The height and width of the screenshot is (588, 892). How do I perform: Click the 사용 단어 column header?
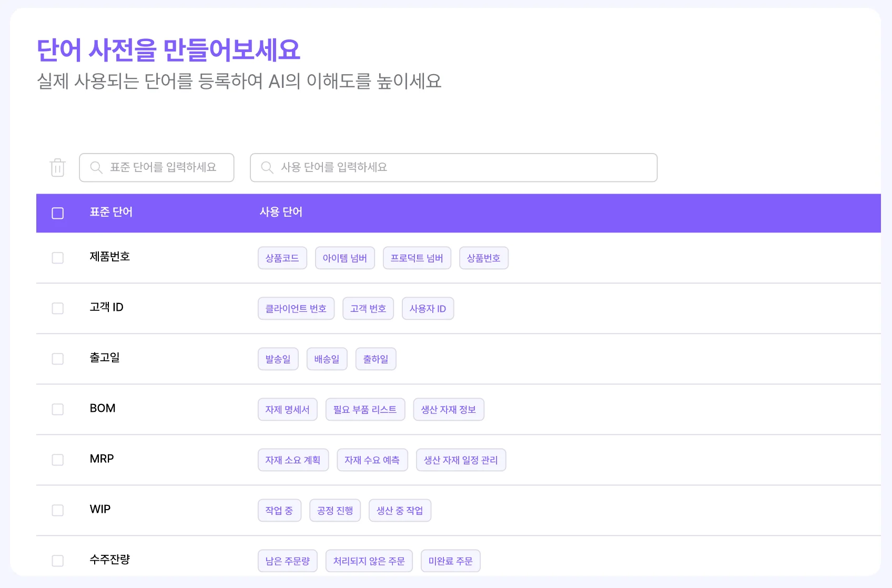tap(281, 212)
